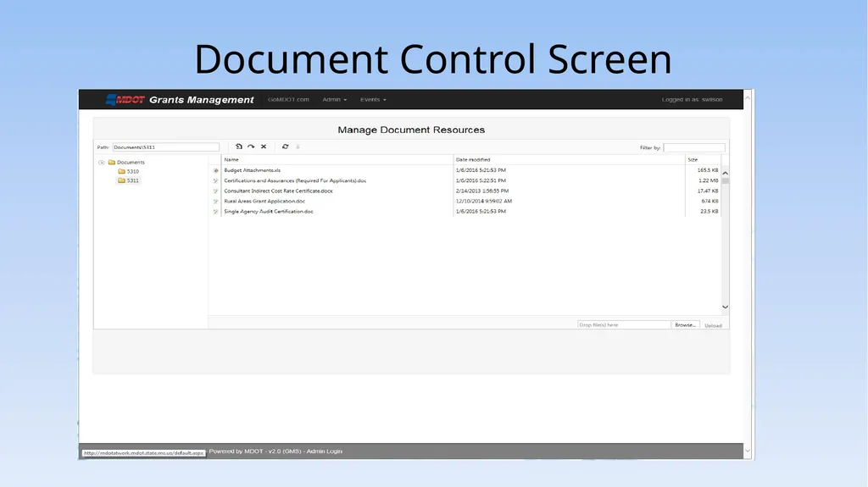Click the Rural Areas Grant Application file icon

coord(216,202)
